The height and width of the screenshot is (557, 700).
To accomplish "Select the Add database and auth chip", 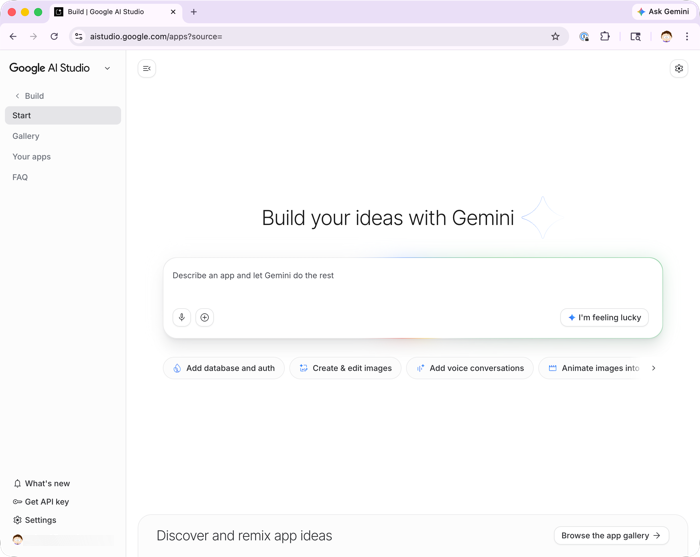I will point(224,368).
